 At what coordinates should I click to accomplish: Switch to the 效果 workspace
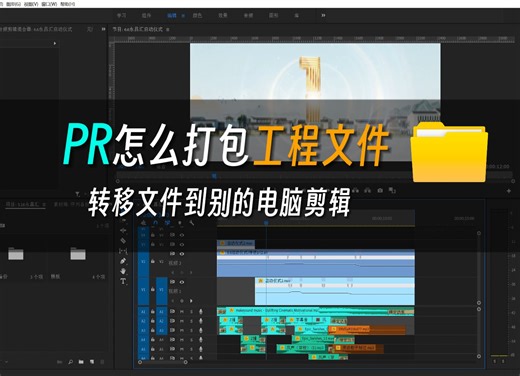pyautogui.click(x=223, y=15)
